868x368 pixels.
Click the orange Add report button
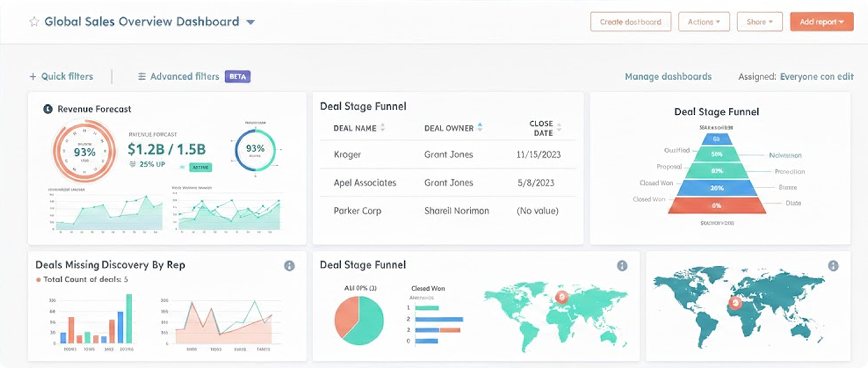coord(822,22)
